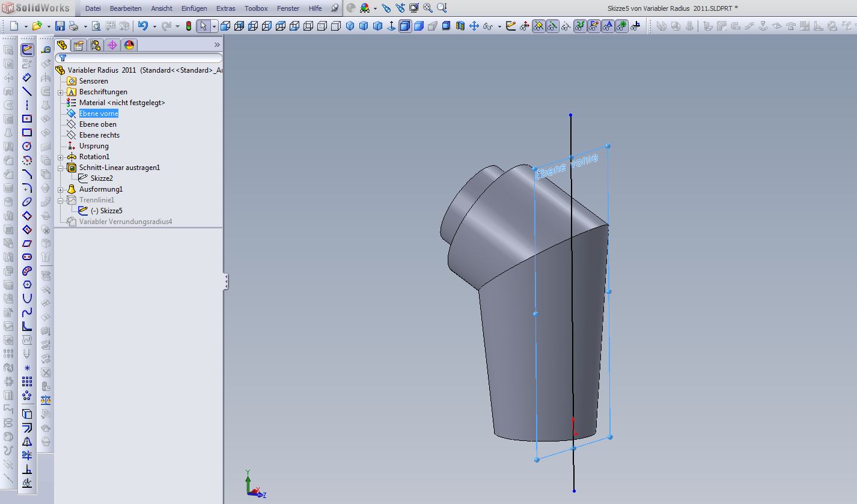Click the Undo arrow icon

[142, 26]
